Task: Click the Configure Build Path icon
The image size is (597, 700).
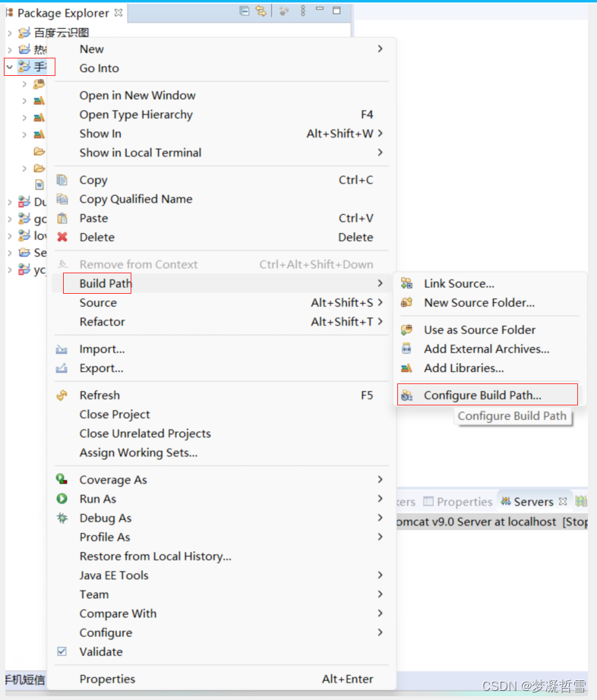Action: (x=407, y=395)
